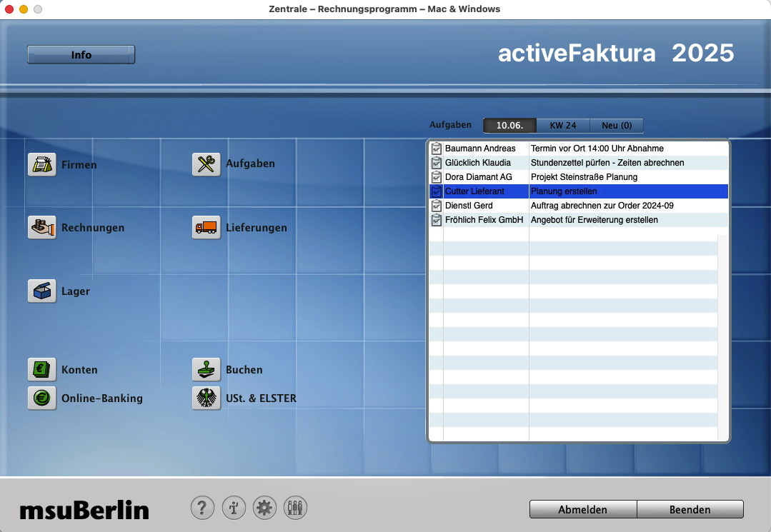
Task: Open Rechnungen via its invoice icon
Action: 42,228
